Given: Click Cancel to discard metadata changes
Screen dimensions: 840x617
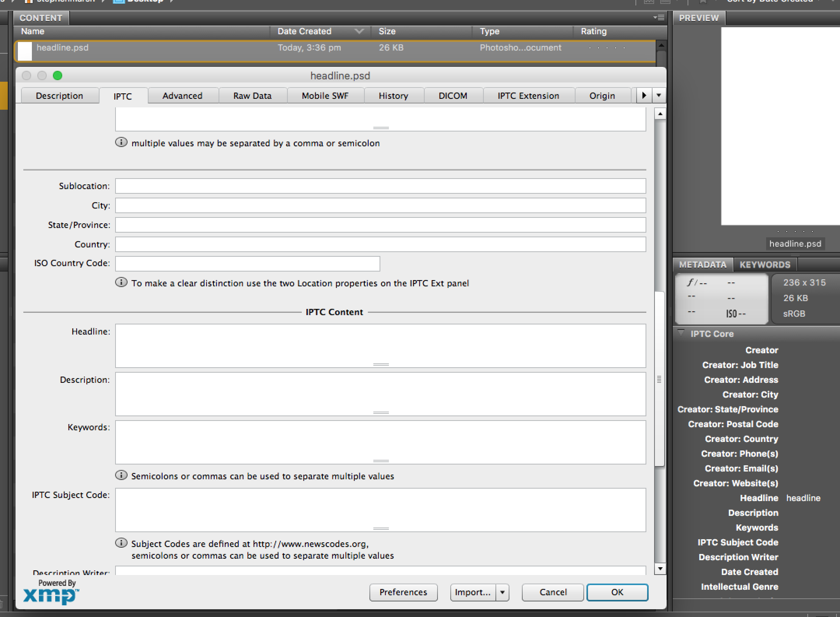Looking at the screenshot, I should [552, 592].
